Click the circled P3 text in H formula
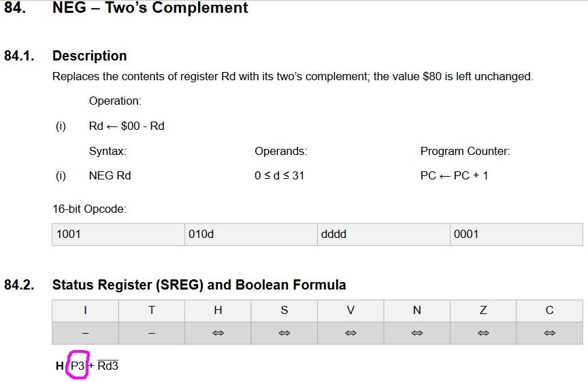This screenshot has height=382, width=588. [78, 366]
